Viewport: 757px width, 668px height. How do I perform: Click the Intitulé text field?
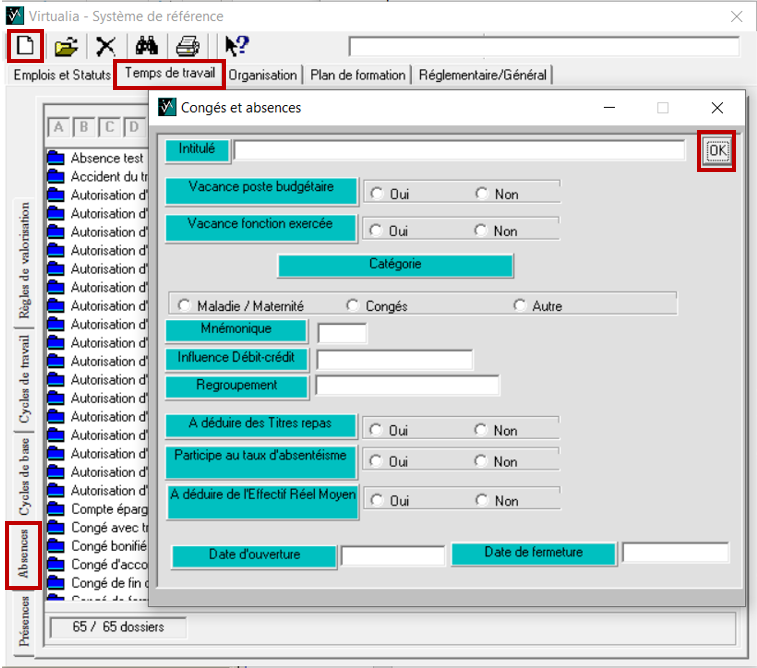click(x=458, y=150)
